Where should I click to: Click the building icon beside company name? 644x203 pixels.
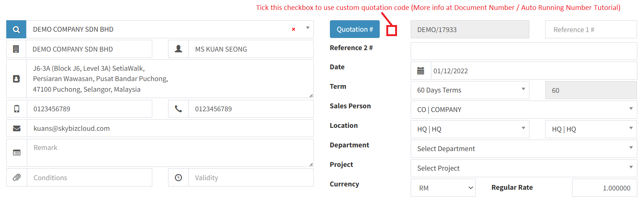coord(16,49)
